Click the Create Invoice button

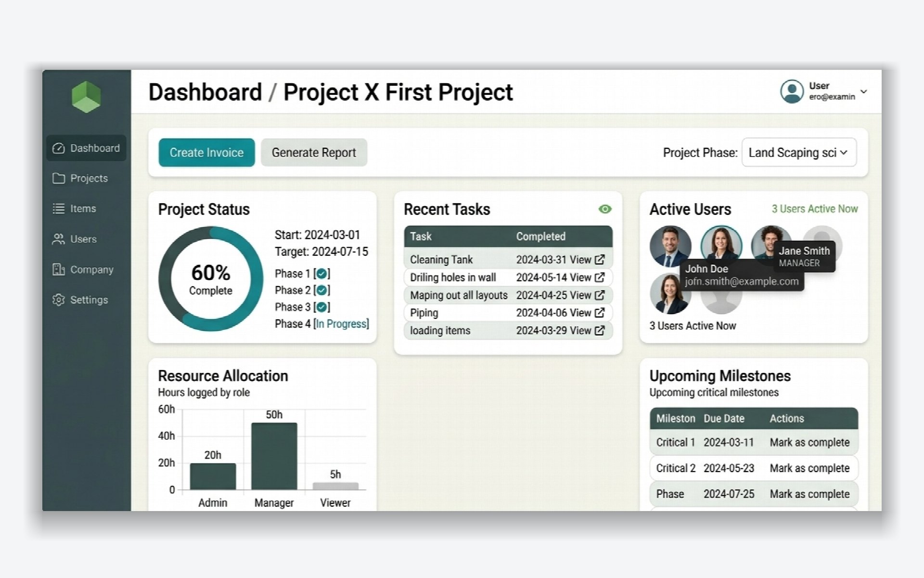coord(206,153)
